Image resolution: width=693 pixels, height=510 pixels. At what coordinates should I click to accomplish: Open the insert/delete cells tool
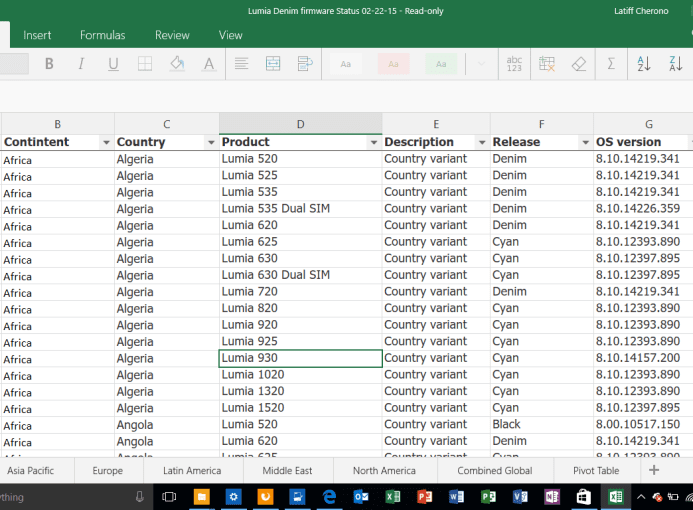click(x=547, y=64)
